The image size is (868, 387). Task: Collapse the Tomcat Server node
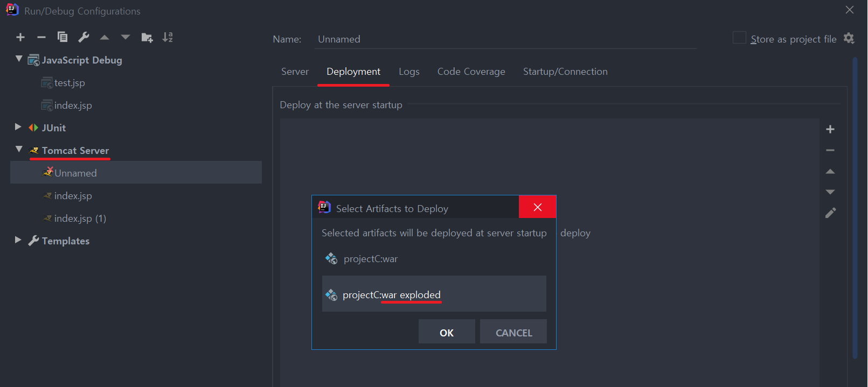tap(19, 149)
